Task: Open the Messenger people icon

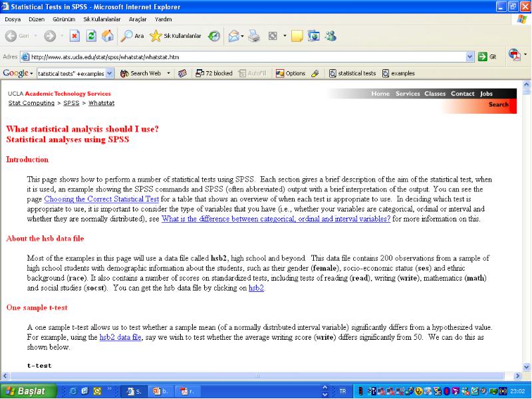Action: [331, 36]
